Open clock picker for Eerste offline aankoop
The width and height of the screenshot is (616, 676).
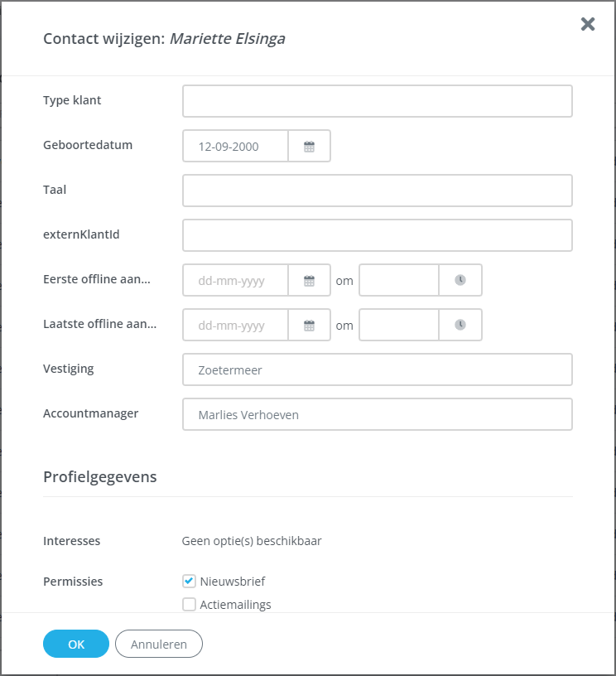[460, 281]
